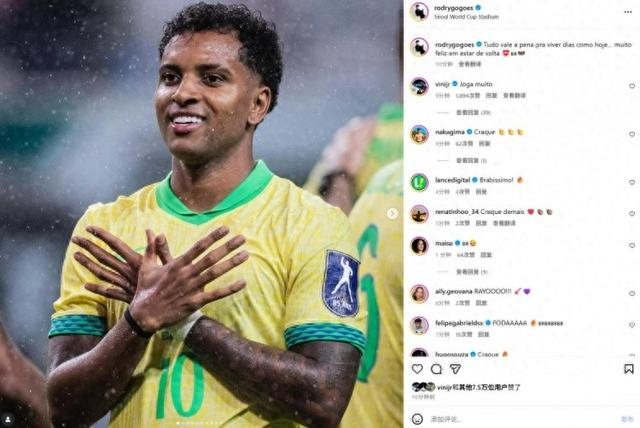The height and width of the screenshot is (428, 640).
Task: Like the post with the heart icon
Action: 417,369
